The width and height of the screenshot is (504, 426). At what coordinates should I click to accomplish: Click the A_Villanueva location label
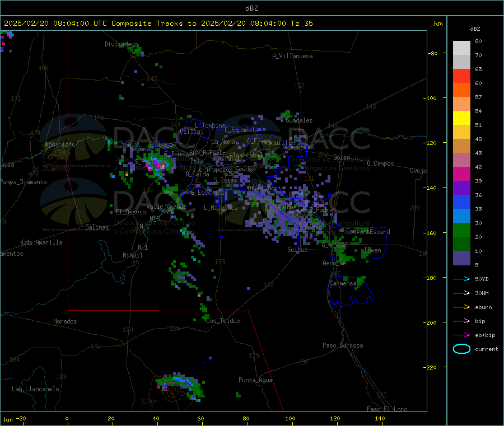tap(292, 56)
